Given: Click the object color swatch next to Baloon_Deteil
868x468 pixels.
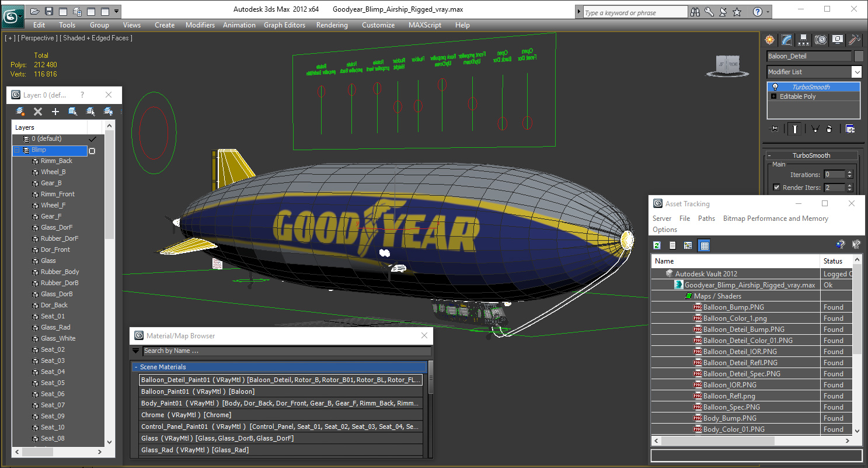Looking at the screenshot, I should [859, 56].
